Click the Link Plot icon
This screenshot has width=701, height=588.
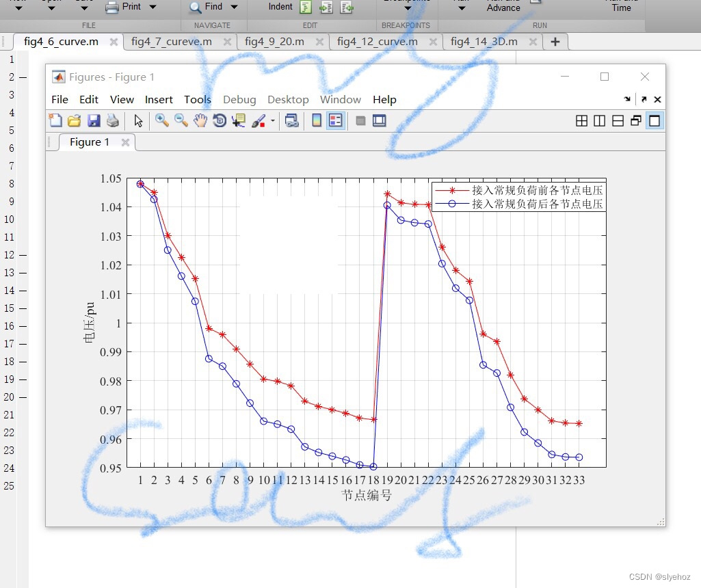pos(292,120)
